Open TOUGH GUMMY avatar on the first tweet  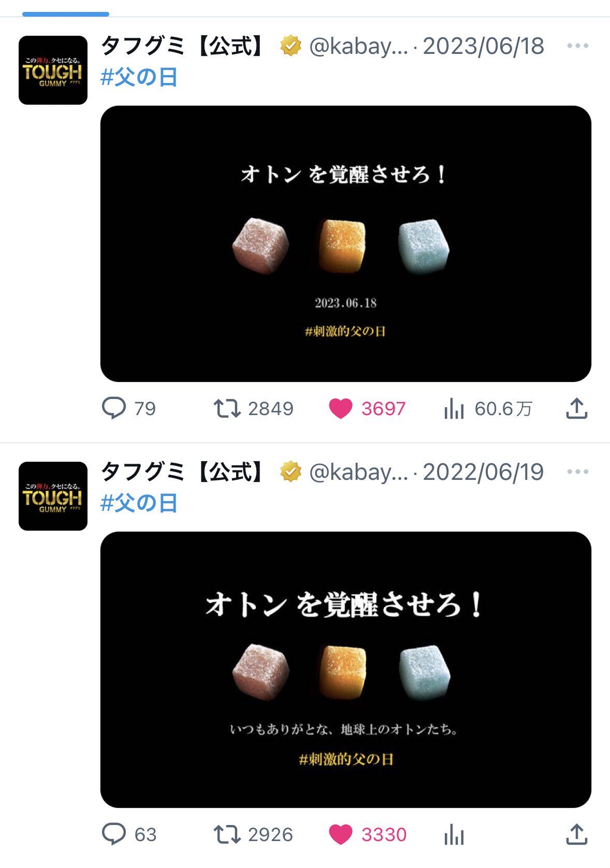pos(53,70)
